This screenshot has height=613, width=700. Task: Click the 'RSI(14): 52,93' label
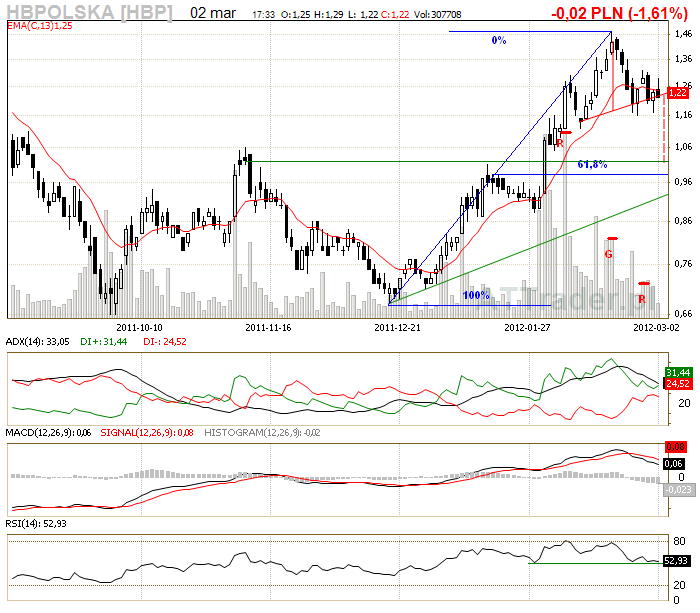click(x=36, y=524)
